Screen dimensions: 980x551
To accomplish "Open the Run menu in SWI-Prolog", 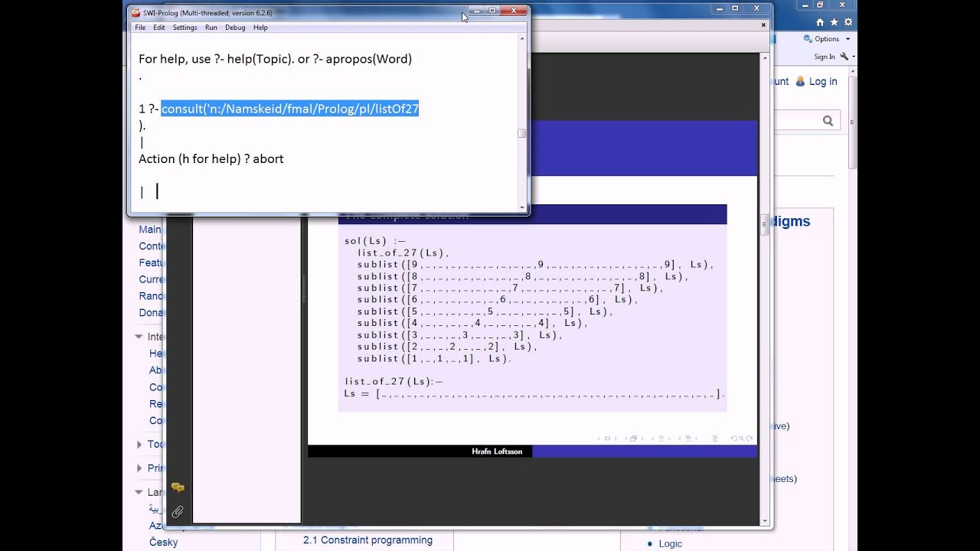I will point(211,28).
